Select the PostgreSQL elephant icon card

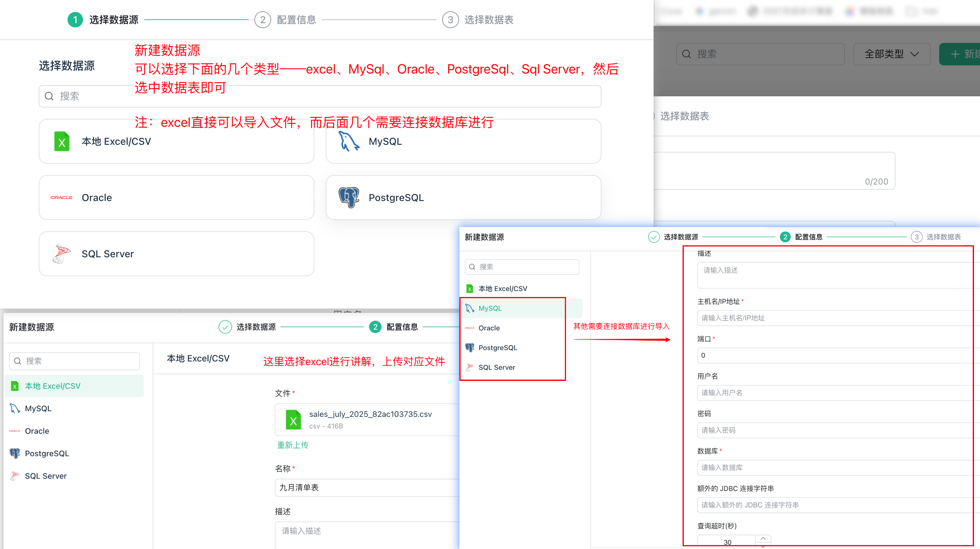463,198
